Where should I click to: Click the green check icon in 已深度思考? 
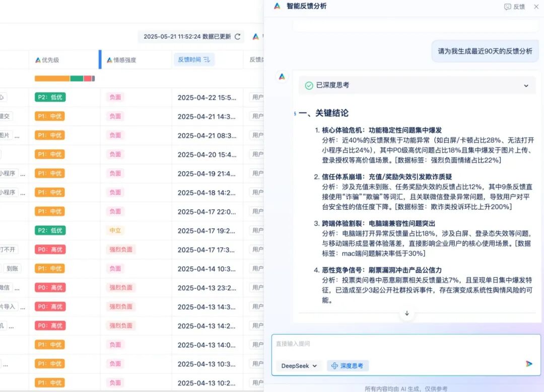pyautogui.click(x=309, y=85)
